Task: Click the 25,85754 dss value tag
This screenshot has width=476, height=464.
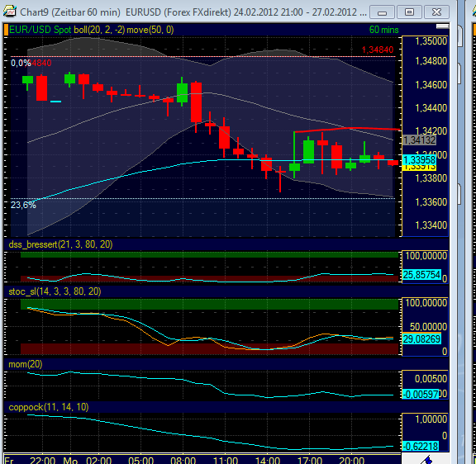Action: [x=421, y=275]
